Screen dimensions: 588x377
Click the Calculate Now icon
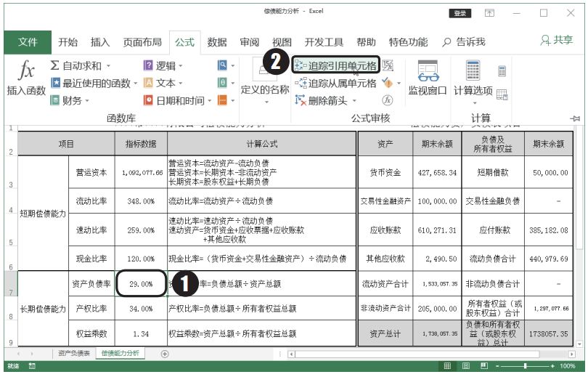pyautogui.click(x=502, y=71)
